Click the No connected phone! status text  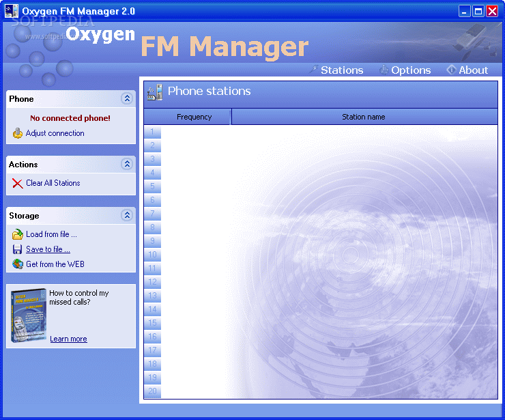pos(70,118)
